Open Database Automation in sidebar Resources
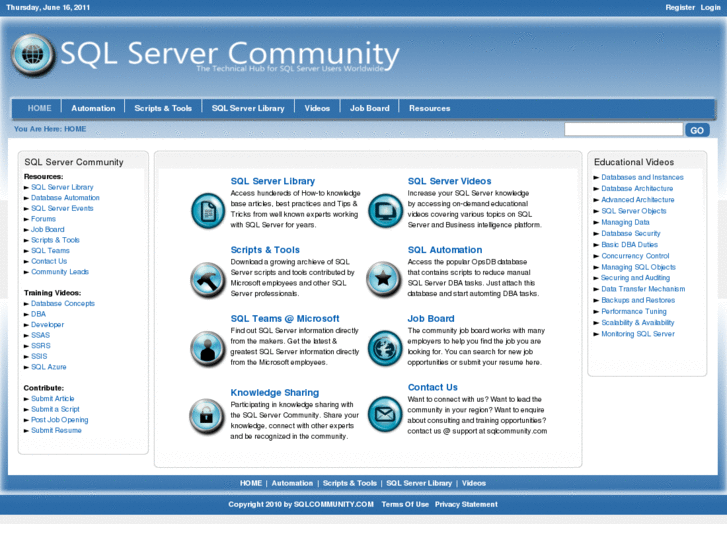This screenshot has height=545, width=727. pos(65,198)
